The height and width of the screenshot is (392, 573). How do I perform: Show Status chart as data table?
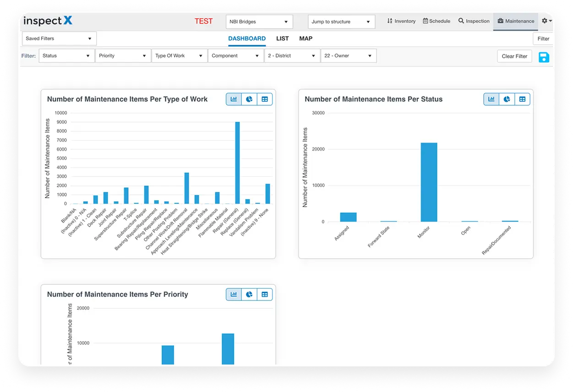coord(522,99)
